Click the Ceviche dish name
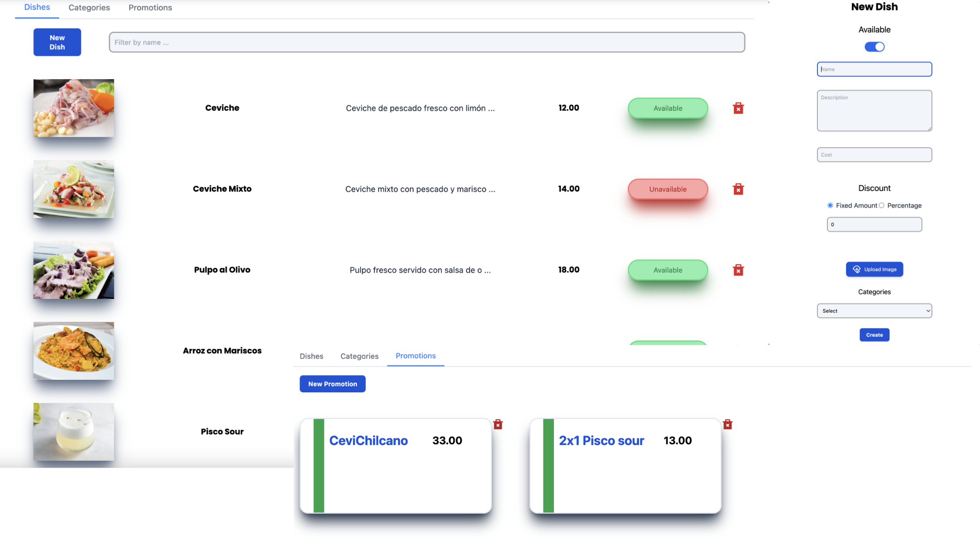The image size is (980, 549). tap(222, 107)
